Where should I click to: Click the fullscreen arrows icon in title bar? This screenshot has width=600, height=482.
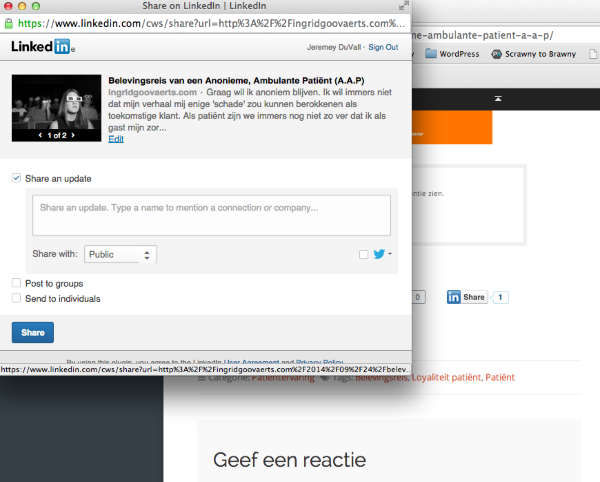pos(404,5)
